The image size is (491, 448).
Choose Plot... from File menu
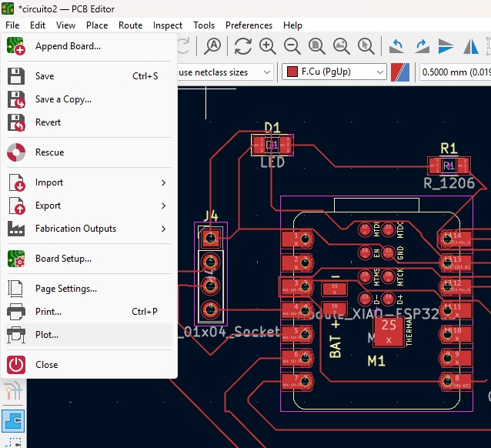(46, 335)
